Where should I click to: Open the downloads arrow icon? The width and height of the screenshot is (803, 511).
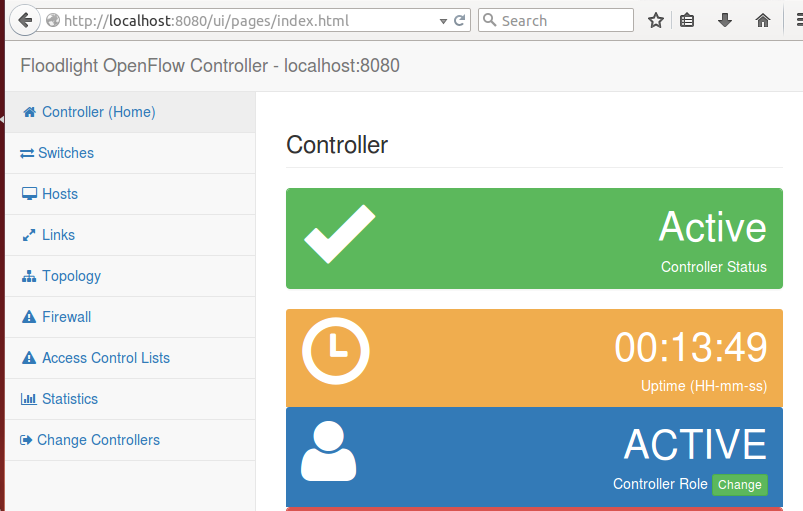725,20
